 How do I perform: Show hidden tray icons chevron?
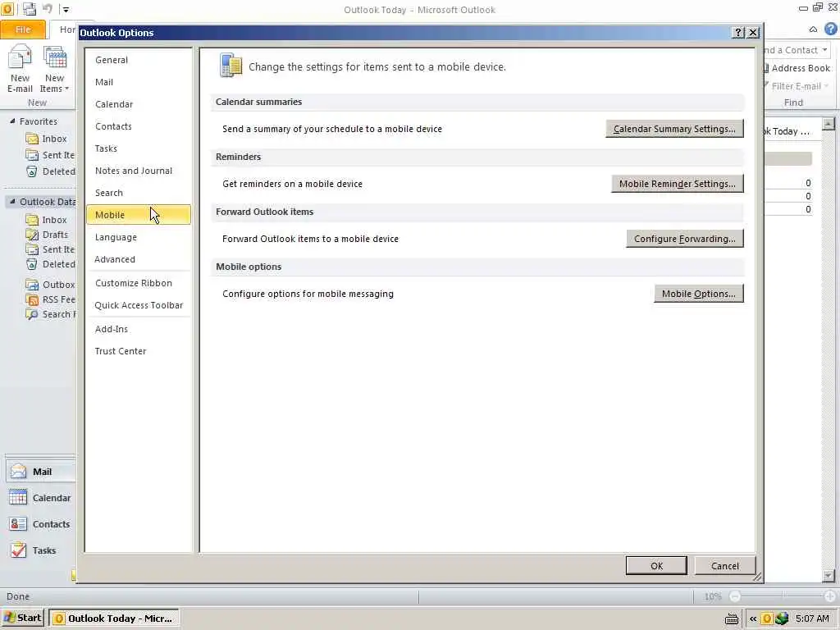point(753,619)
